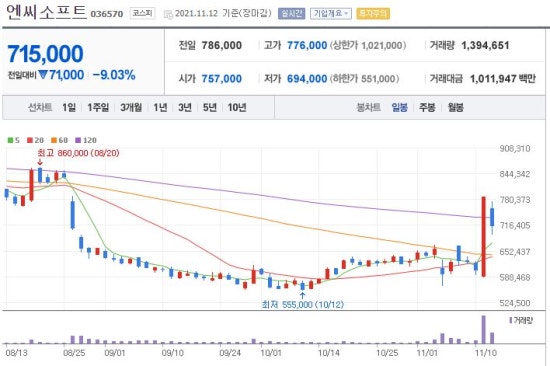Click the 최고 860,000 (08/20) marker
Viewport: 550px width, 366px height.
tap(78, 153)
